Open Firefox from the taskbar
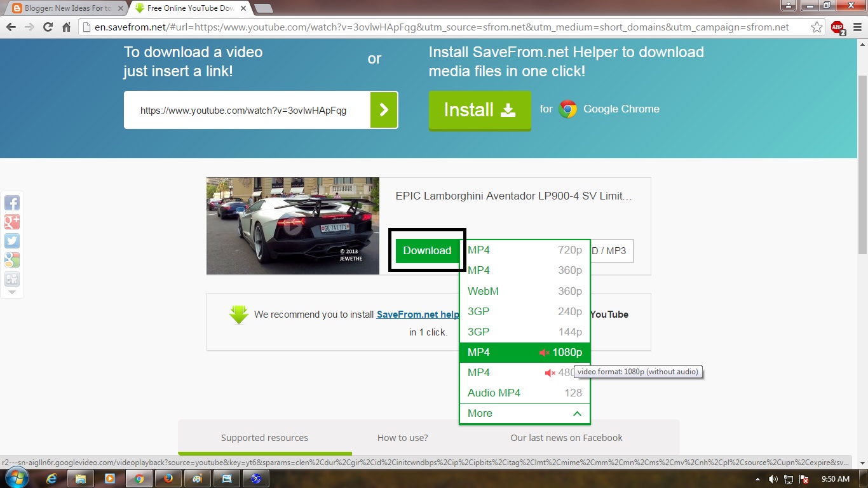The image size is (868, 488). click(x=168, y=478)
